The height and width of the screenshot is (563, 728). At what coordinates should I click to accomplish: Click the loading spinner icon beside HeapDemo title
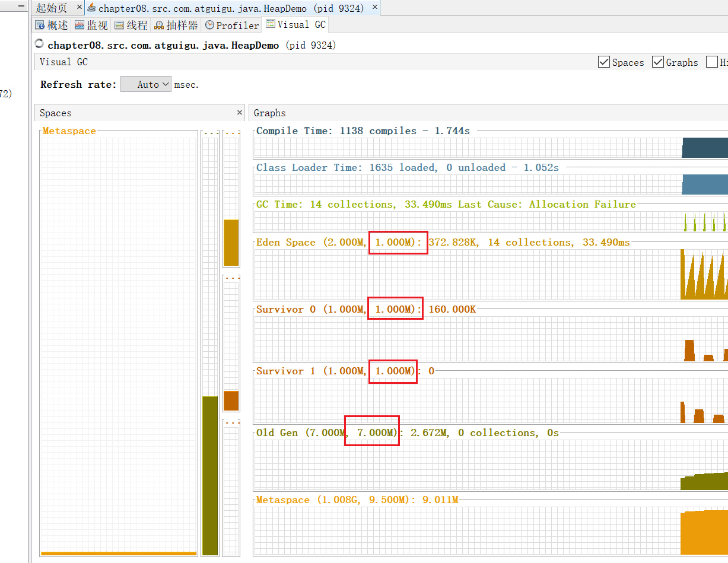click(x=40, y=44)
